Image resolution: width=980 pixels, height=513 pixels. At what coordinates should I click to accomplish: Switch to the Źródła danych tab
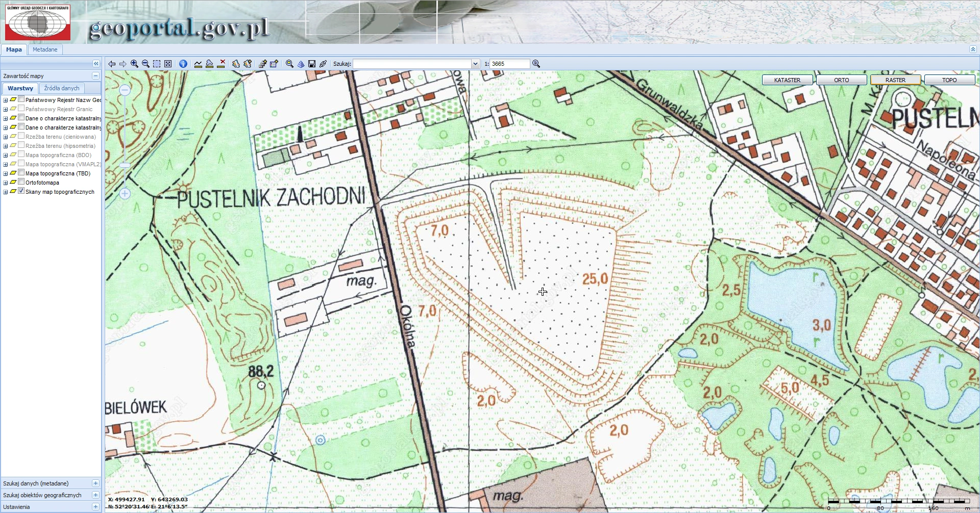click(62, 88)
